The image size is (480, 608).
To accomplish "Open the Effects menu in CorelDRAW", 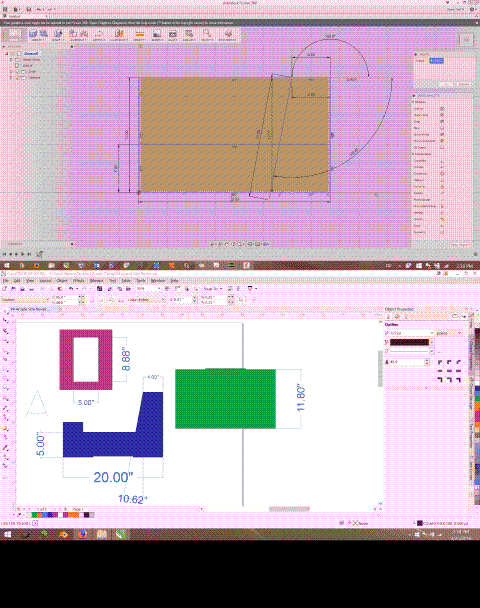I will tap(79, 280).
